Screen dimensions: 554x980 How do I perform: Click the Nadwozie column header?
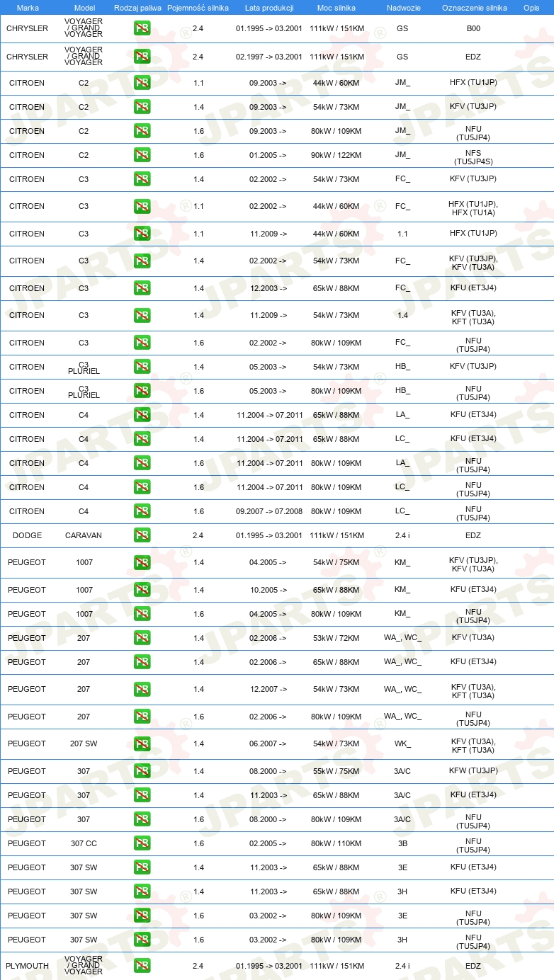click(402, 8)
